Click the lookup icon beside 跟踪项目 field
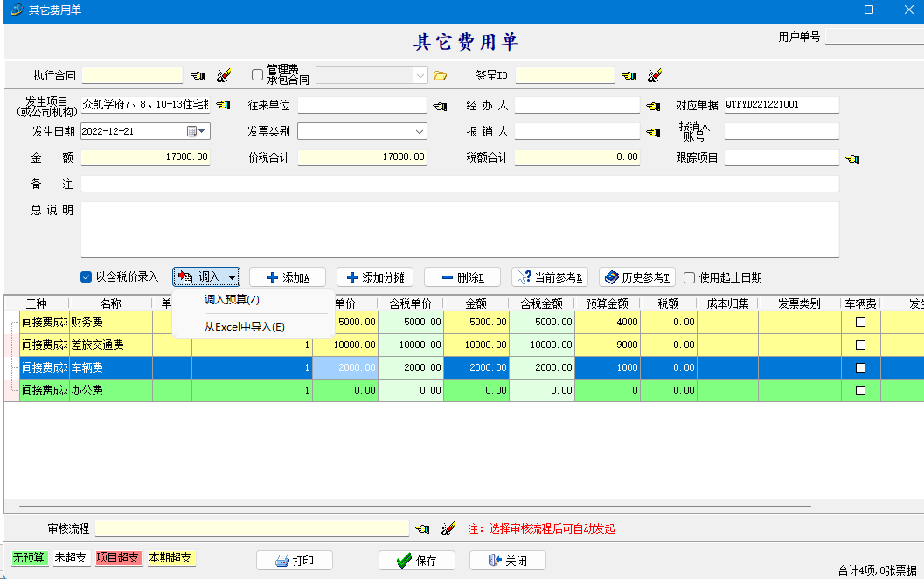The height and width of the screenshot is (579, 924). (x=852, y=158)
